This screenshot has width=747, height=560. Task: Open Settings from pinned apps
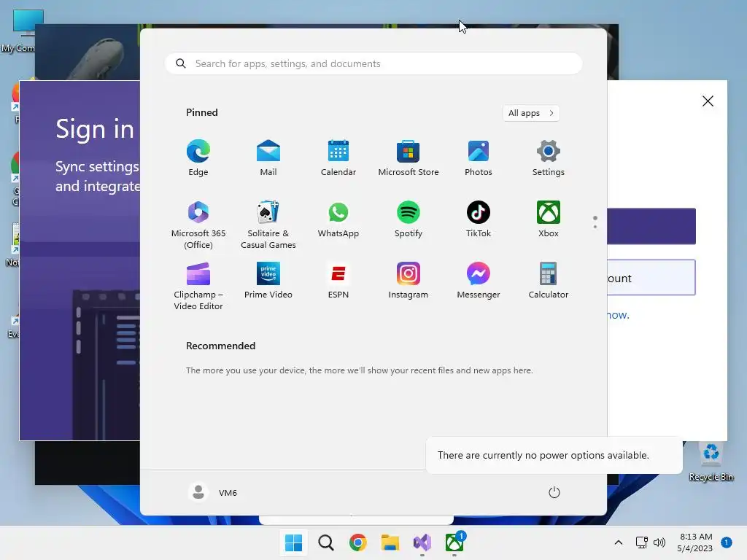pos(549,158)
